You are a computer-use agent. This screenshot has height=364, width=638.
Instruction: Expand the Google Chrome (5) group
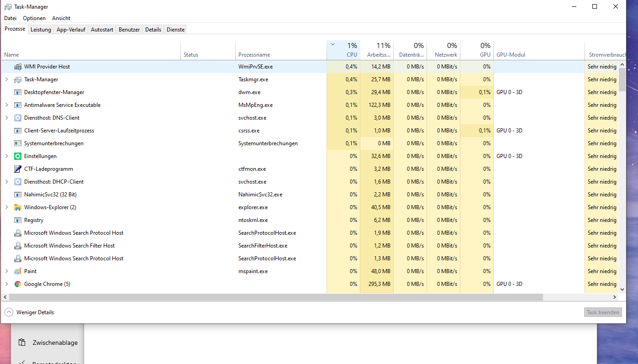click(6, 284)
